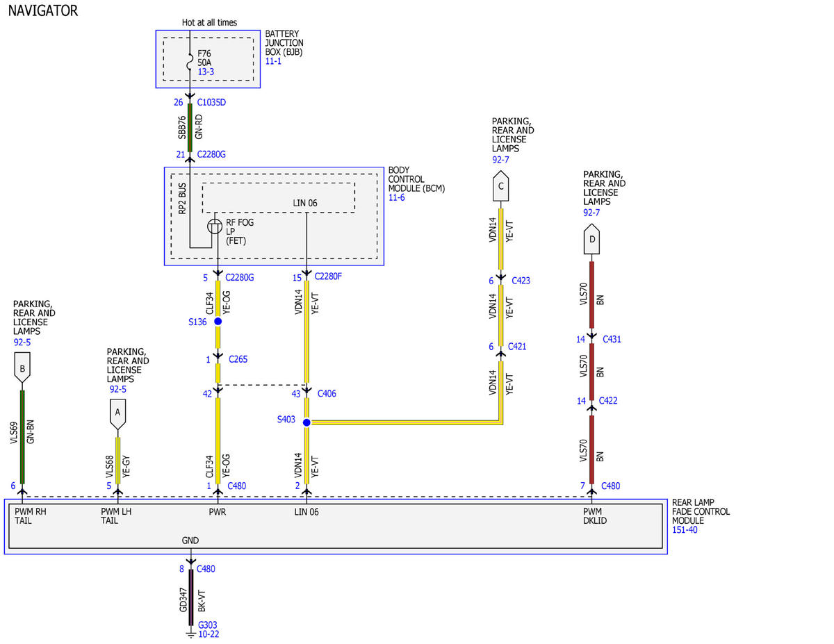This screenshot has width=834, height=644.
Task: Open C480 link beside pin 1 PWR
Action: pyautogui.click(x=236, y=486)
